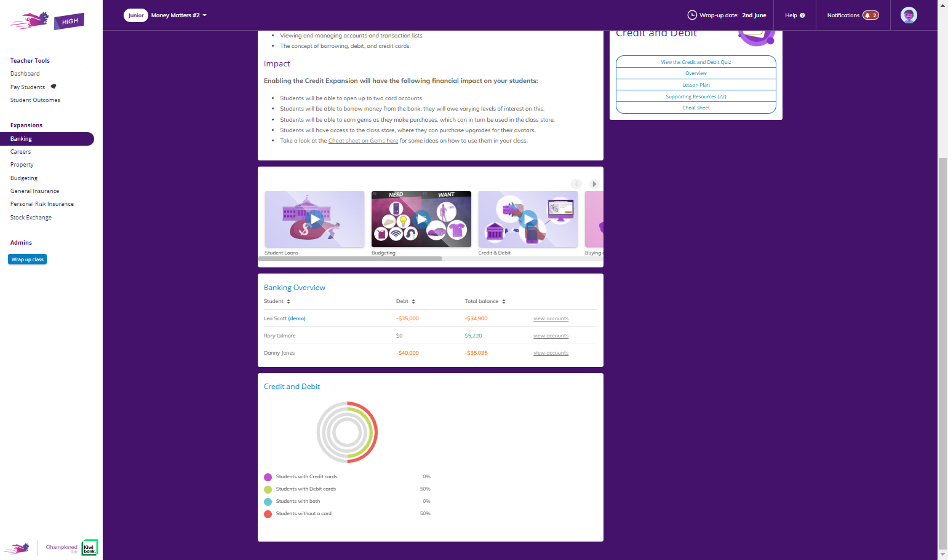View accounts for Rory Gilmore
The image size is (948, 560).
(551, 336)
